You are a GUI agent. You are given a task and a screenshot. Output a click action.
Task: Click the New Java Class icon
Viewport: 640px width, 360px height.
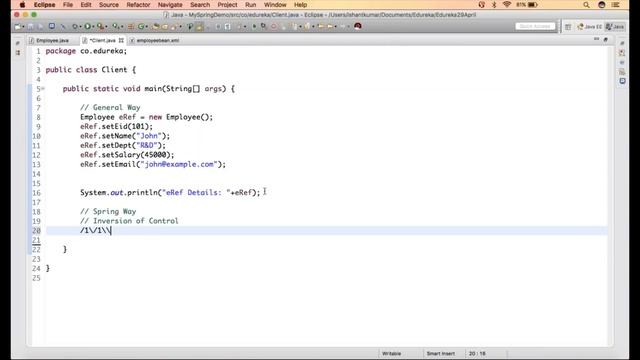coord(141,27)
